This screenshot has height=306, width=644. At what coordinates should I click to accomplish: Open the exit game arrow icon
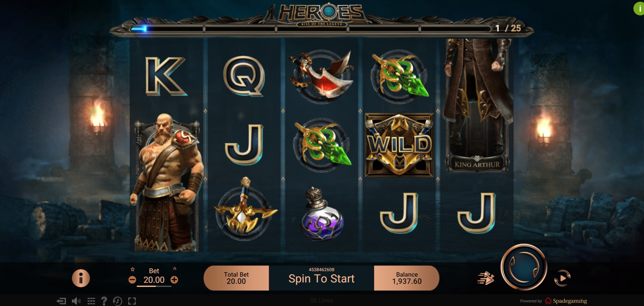61,301
